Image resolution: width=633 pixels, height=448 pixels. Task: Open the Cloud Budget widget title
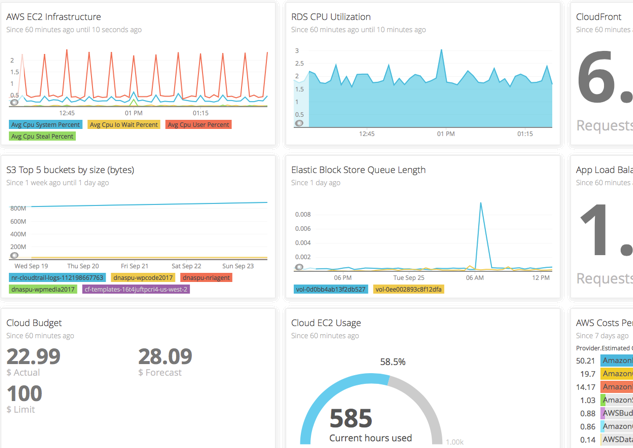click(x=34, y=323)
